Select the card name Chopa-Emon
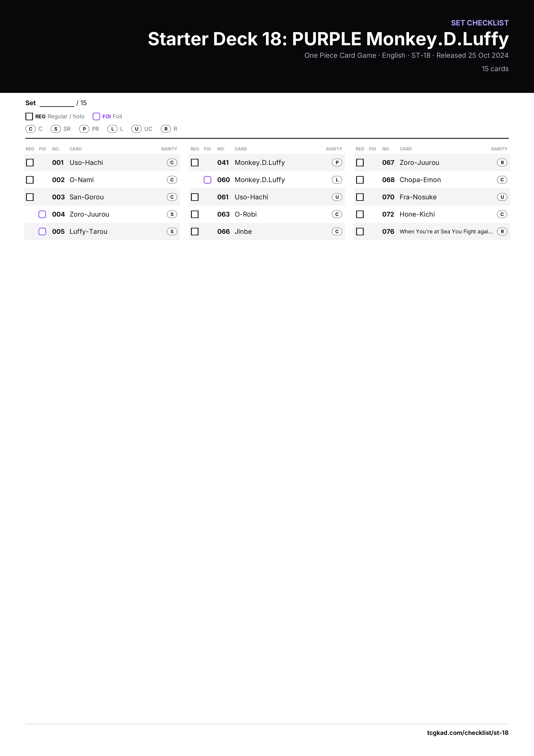This screenshot has height=756, width=534. 420,180
